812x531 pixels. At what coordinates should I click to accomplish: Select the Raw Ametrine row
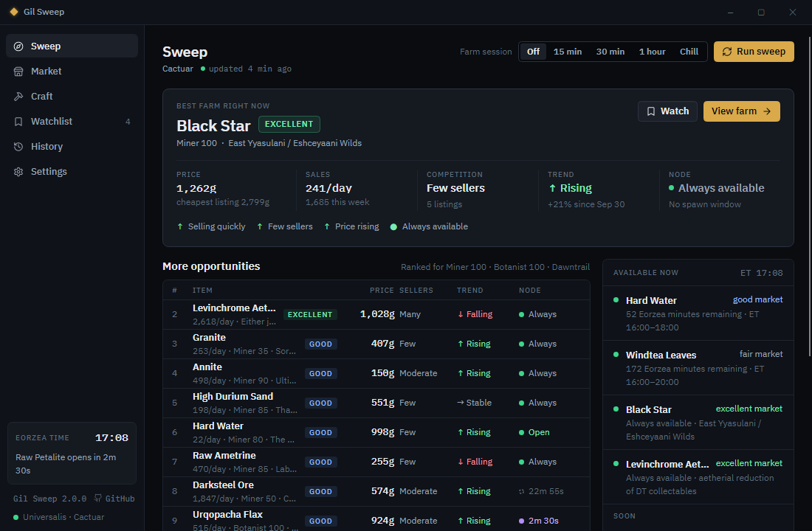[x=376, y=462]
